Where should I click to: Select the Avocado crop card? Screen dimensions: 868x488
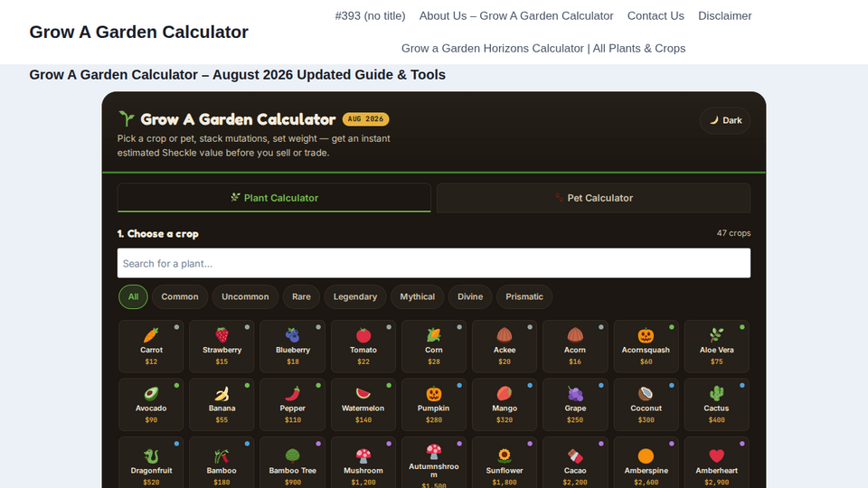(x=151, y=405)
